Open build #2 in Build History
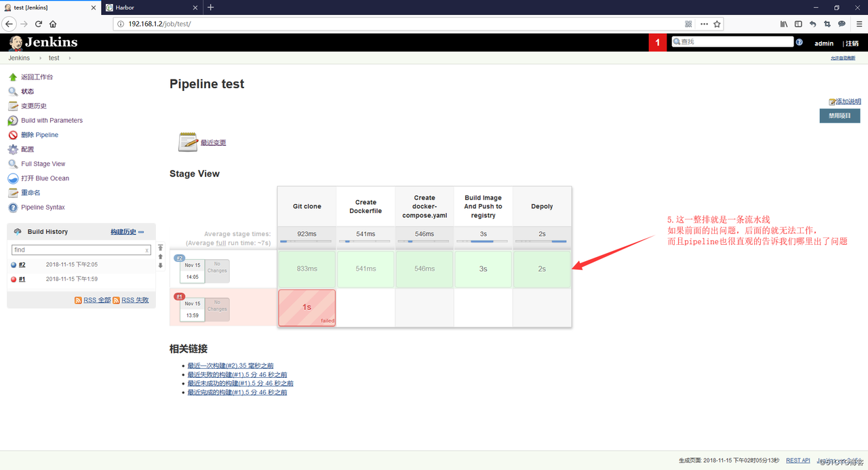Viewport: 868px width, 470px height. coord(22,265)
